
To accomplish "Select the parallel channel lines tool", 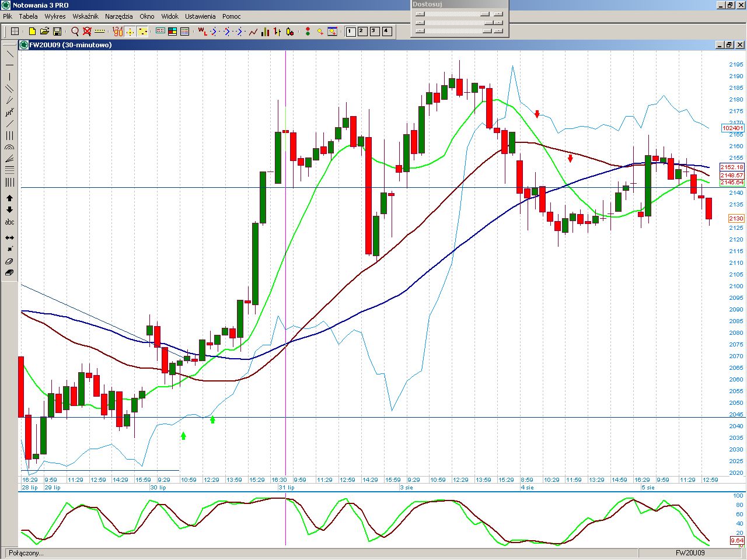I will pyautogui.click(x=9, y=89).
